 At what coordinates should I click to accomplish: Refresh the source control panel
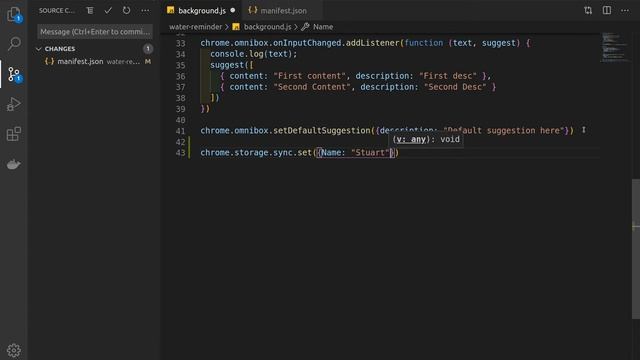tap(127, 11)
